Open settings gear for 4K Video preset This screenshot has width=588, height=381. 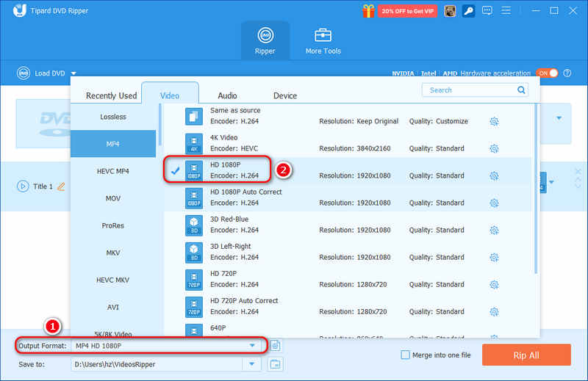494,149
